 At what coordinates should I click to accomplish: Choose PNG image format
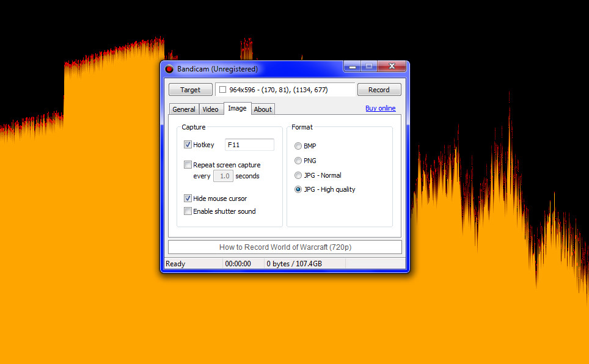[x=298, y=161]
